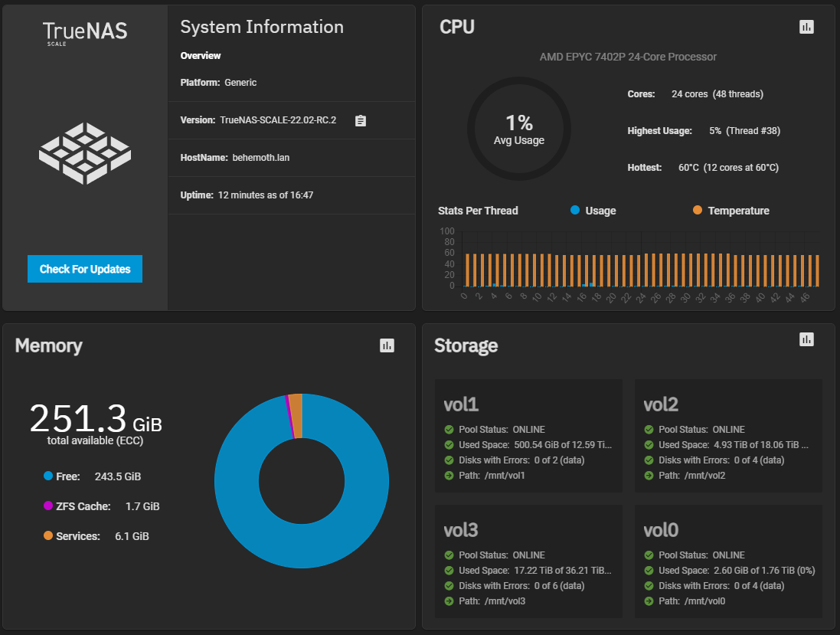Open the vol1 pool card title
This screenshot has width=840, height=635.
[x=461, y=404]
